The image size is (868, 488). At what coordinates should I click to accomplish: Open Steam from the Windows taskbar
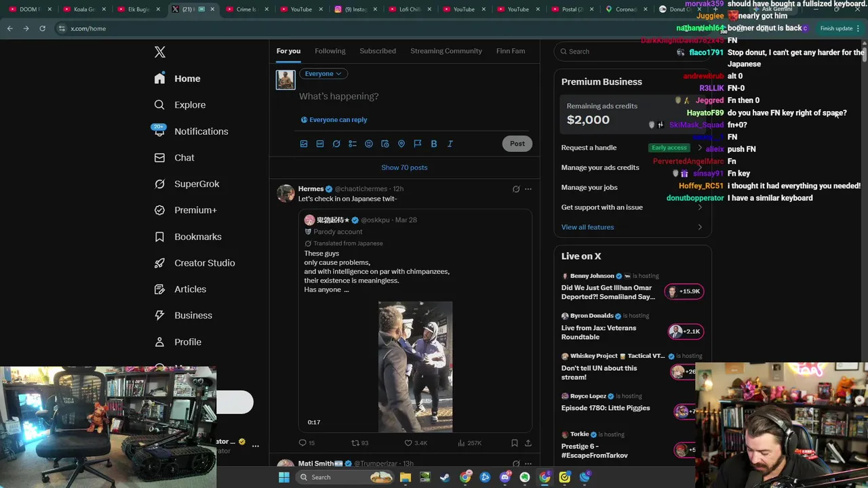pos(445,477)
